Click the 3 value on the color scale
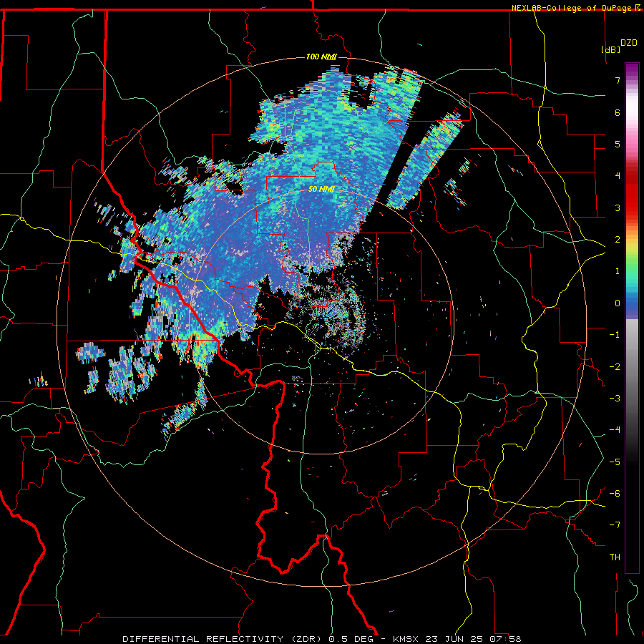 tap(618, 208)
